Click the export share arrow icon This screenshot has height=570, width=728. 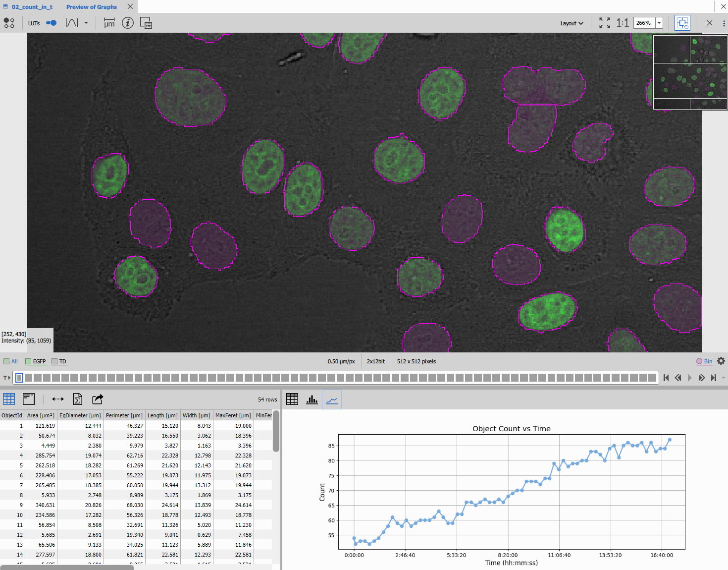[98, 399]
